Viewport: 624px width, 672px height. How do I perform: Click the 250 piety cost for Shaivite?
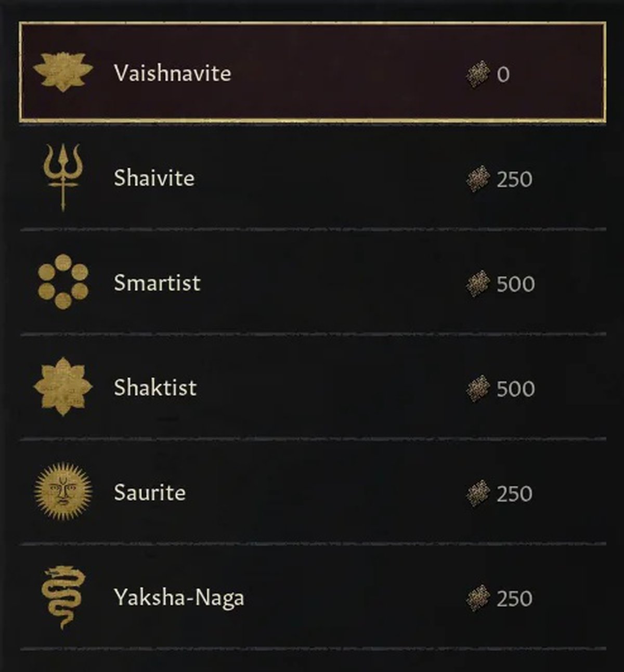pyautogui.click(x=514, y=179)
